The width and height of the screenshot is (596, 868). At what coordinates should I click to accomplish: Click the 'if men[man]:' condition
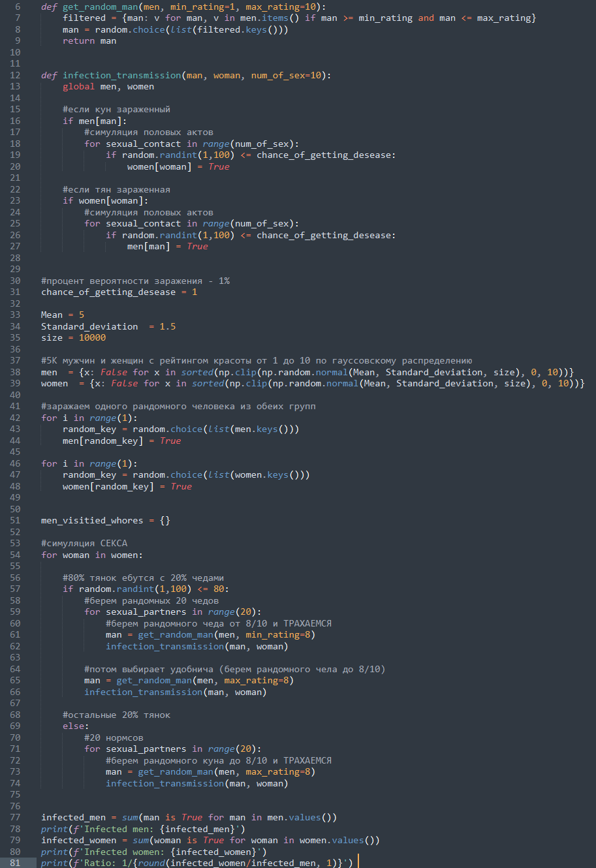click(95, 121)
